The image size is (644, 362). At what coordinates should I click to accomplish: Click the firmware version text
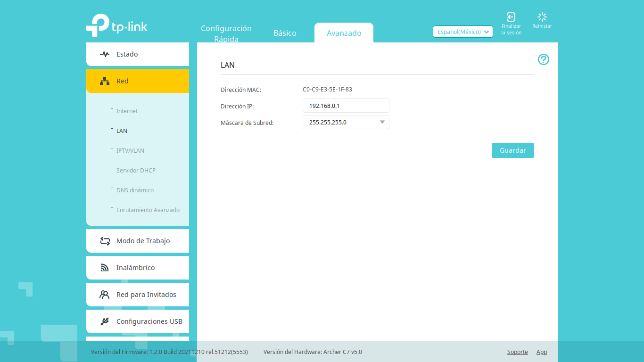169,352
